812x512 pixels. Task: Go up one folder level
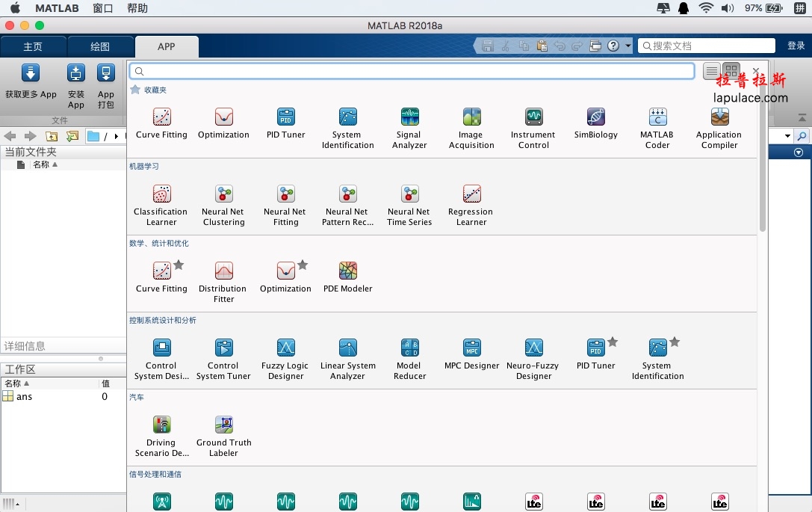[x=52, y=136]
